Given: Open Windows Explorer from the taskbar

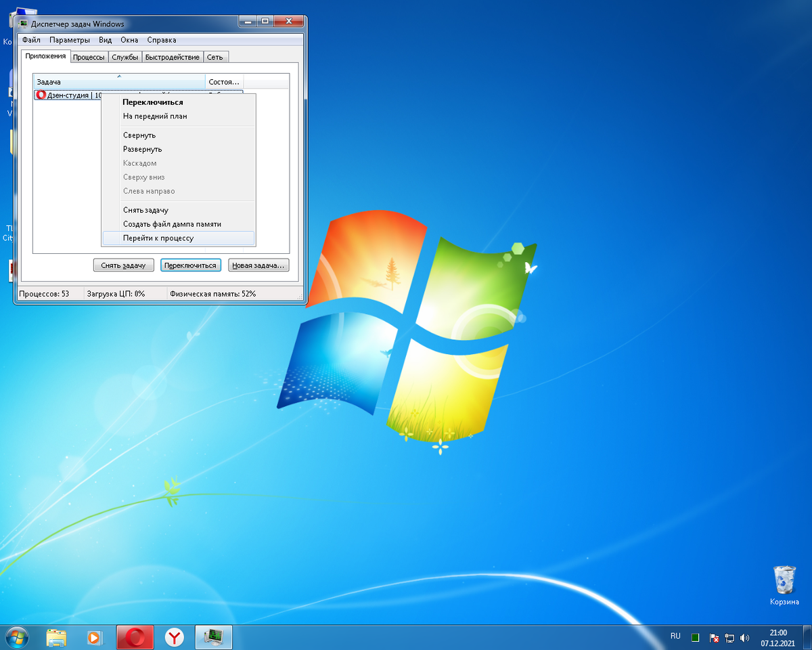Looking at the screenshot, I should 56,637.
